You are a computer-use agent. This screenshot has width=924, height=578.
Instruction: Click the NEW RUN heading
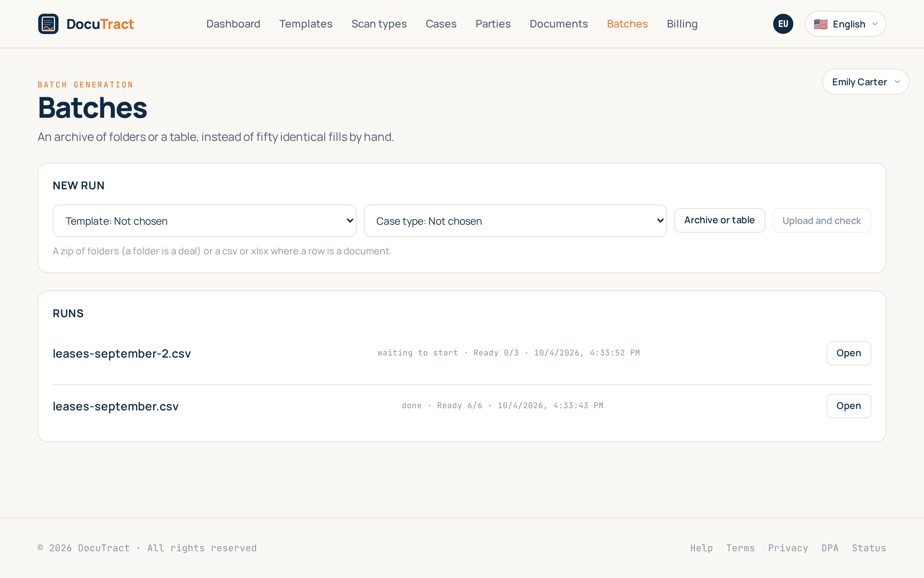click(79, 186)
